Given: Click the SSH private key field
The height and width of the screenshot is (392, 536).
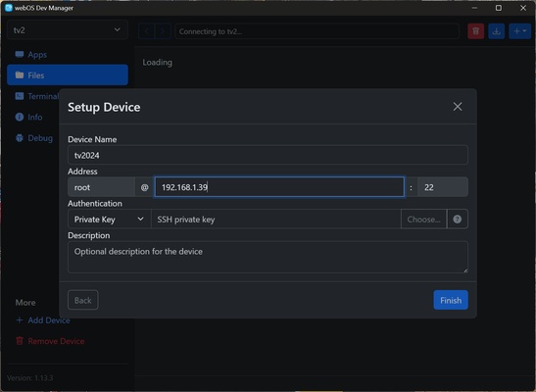Looking at the screenshot, I should click(x=276, y=220).
